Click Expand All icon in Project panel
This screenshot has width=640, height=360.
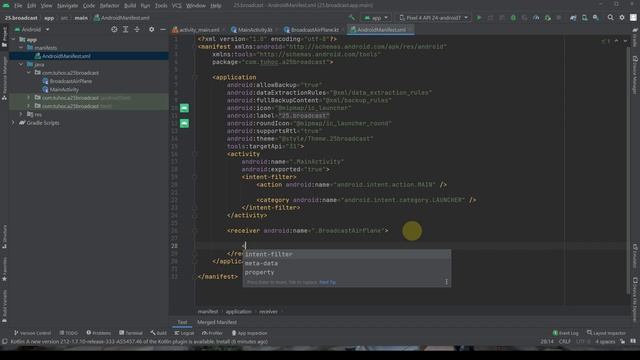click(x=125, y=29)
